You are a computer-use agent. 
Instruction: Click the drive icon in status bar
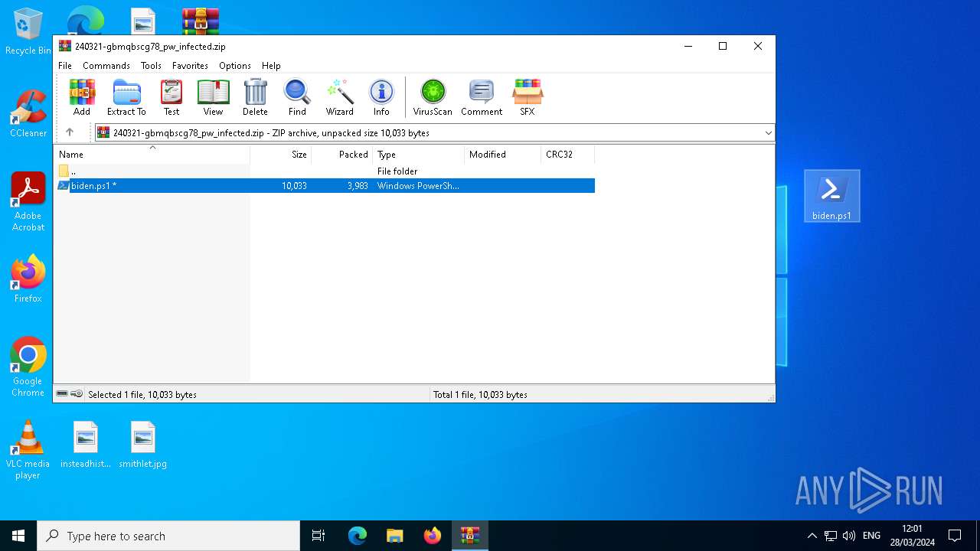point(62,394)
